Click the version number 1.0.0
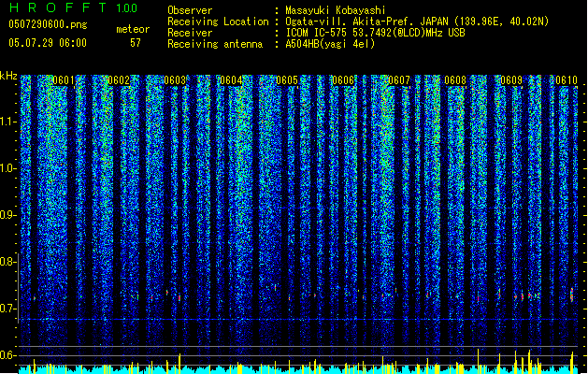This screenshot has height=374, width=588. tap(126, 8)
